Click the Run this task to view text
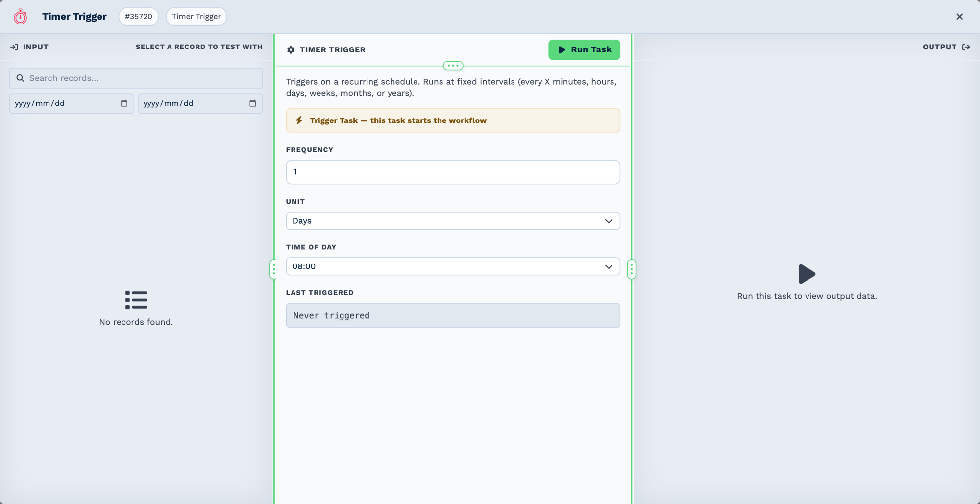This screenshot has height=504, width=980. coord(807,296)
